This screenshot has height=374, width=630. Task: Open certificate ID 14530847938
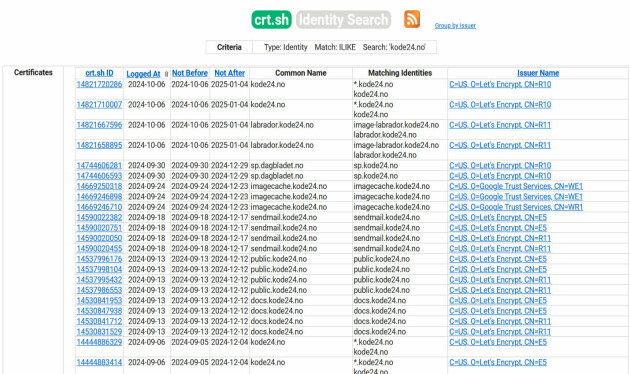pos(99,311)
